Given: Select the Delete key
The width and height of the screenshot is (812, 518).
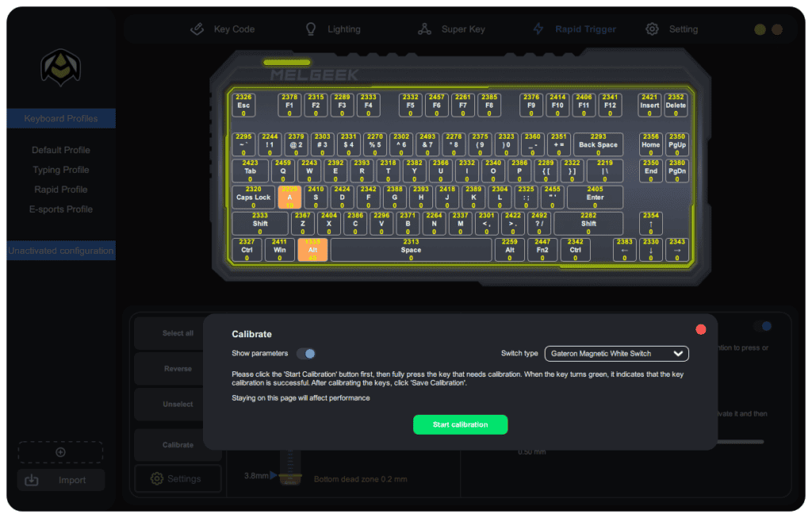Looking at the screenshot, I should pos(676,105).
